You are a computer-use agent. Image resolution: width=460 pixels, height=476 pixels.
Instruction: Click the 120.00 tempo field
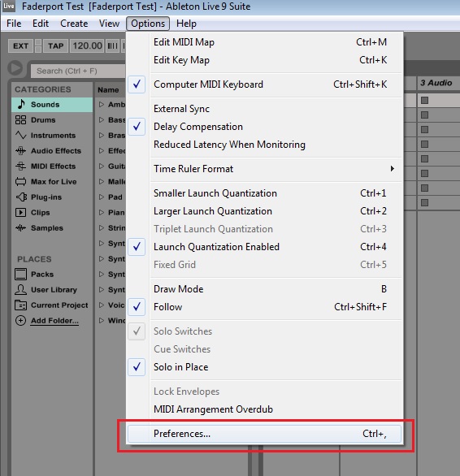pyautogui.click(x=87, y=46)
